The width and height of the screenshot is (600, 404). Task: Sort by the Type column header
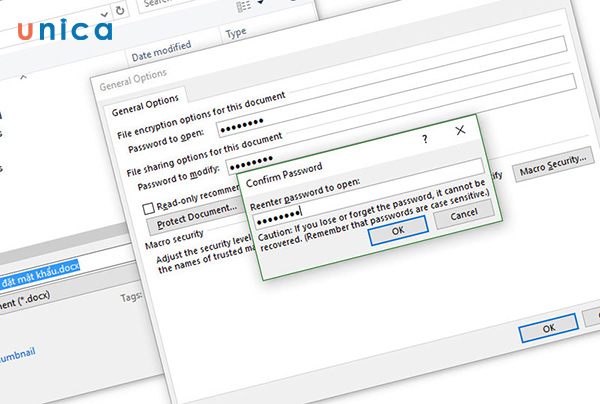[236, 34]
